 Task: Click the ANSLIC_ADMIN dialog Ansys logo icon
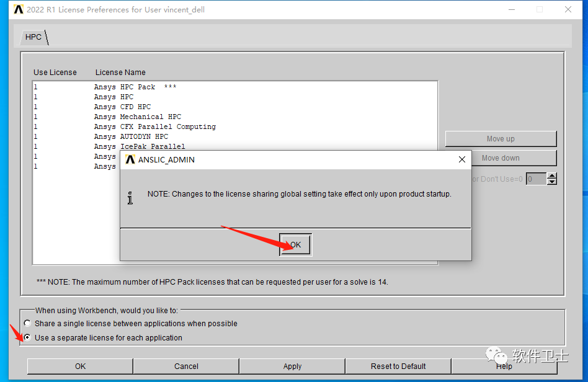[130, 160]
